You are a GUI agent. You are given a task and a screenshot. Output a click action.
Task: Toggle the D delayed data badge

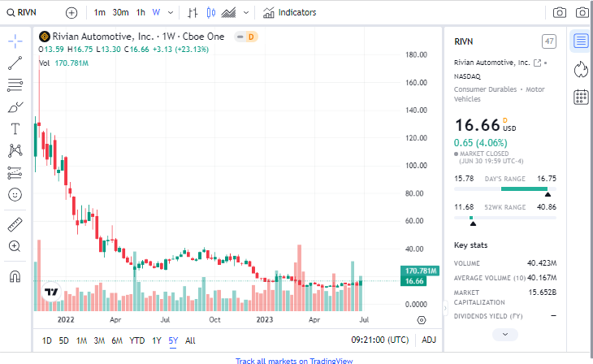coord(251,37)
